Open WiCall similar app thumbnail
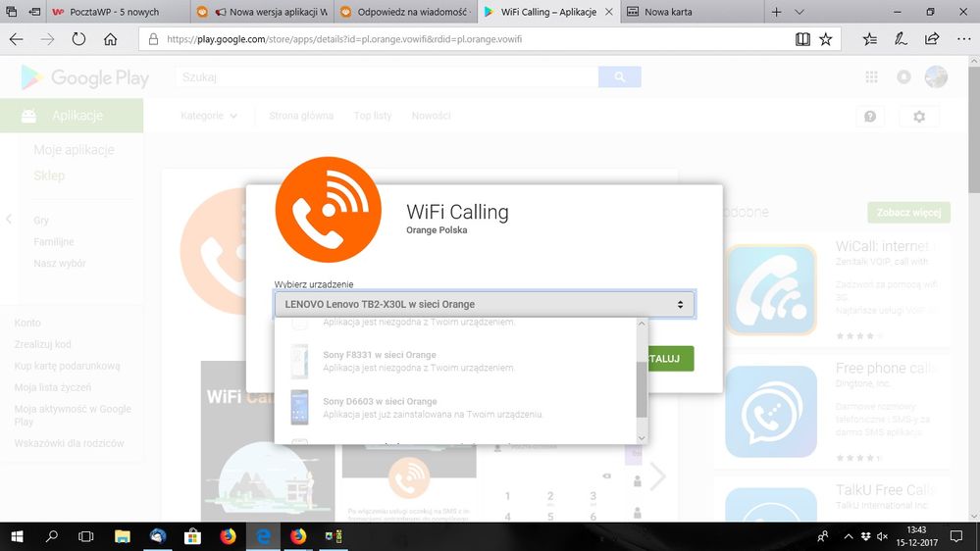Viewport: 980px width, 551px height. tap(771, 290)
